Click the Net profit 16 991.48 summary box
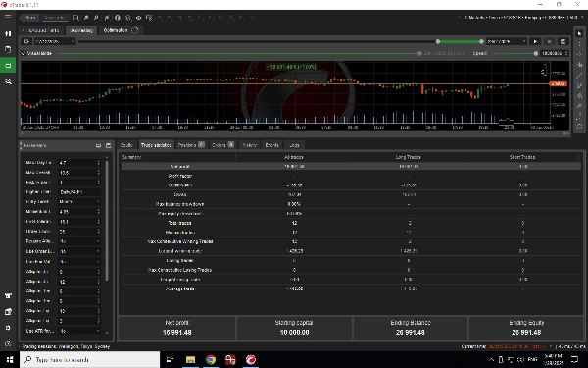Viewport: 588px width, 368px height. 177,328
